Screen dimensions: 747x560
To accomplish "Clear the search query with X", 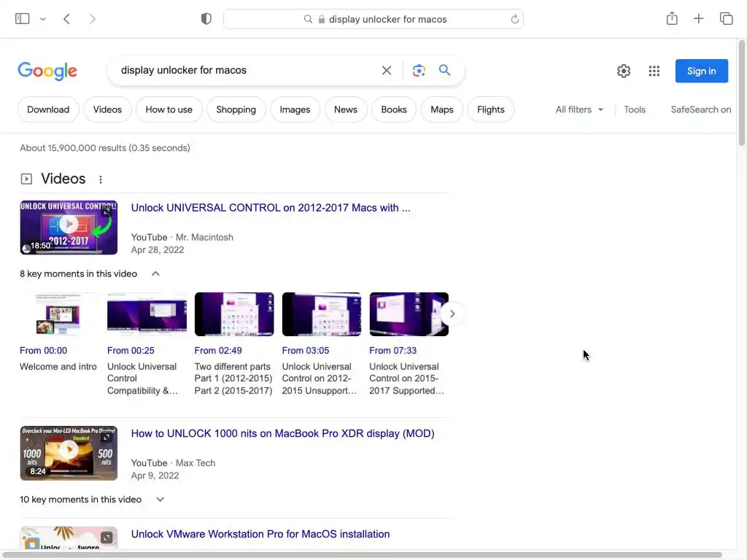I will tap(387, 71).
